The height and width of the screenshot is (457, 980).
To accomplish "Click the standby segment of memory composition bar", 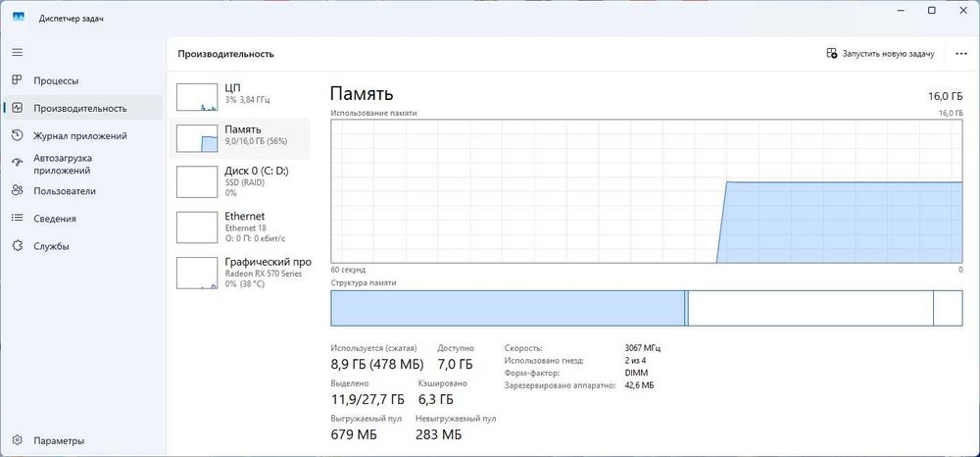I will tap(810, 308).
